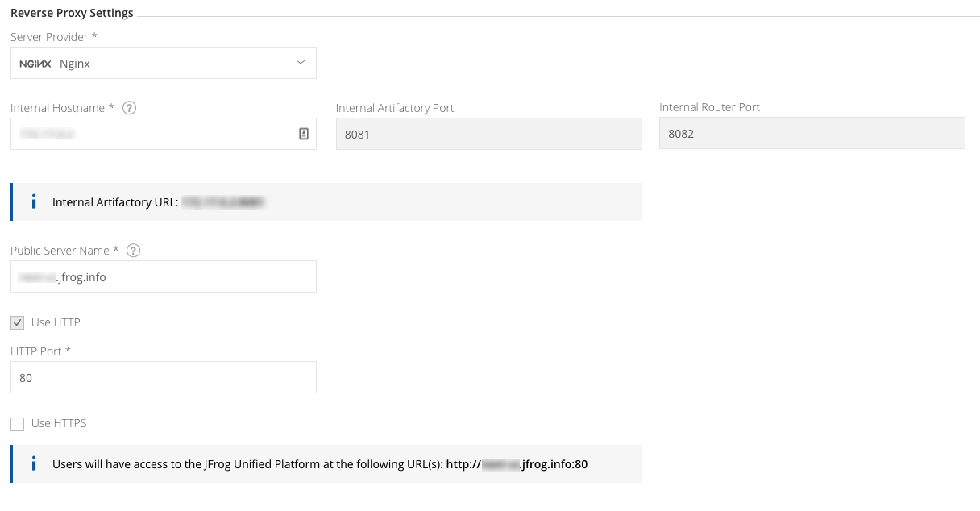This screenshot has width=980, height=511.
Task: Uncheck the Use HTTP checkbox
Action: point(17,322)
